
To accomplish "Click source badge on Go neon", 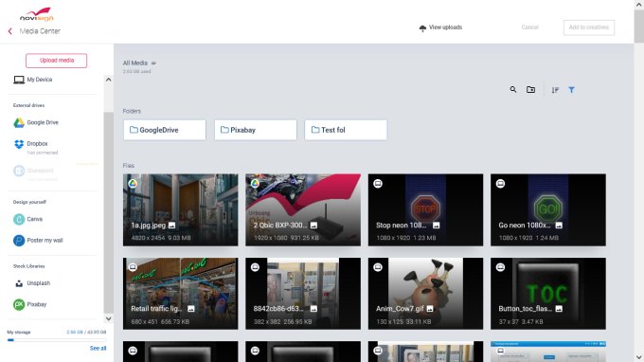I will pyautogui.click(x=500, y=184).
